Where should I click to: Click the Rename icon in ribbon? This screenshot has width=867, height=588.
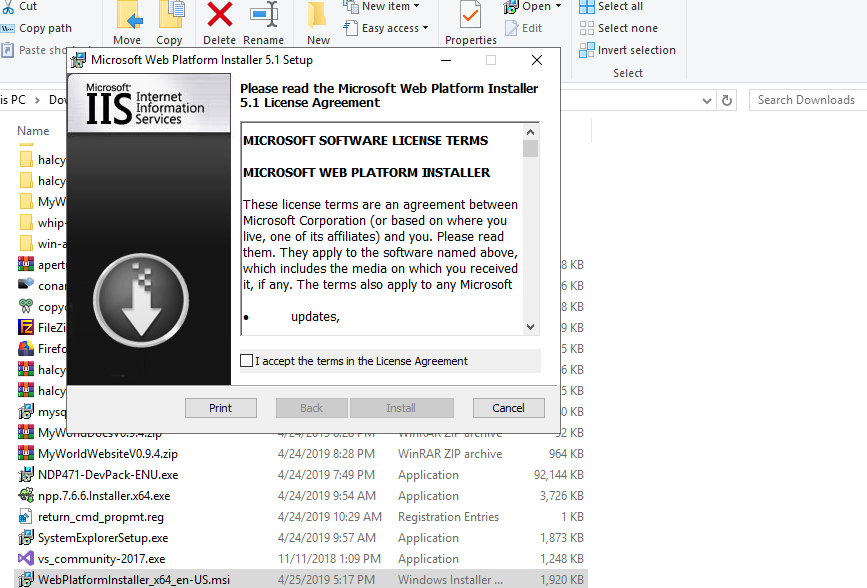click(x=264, y=14)
